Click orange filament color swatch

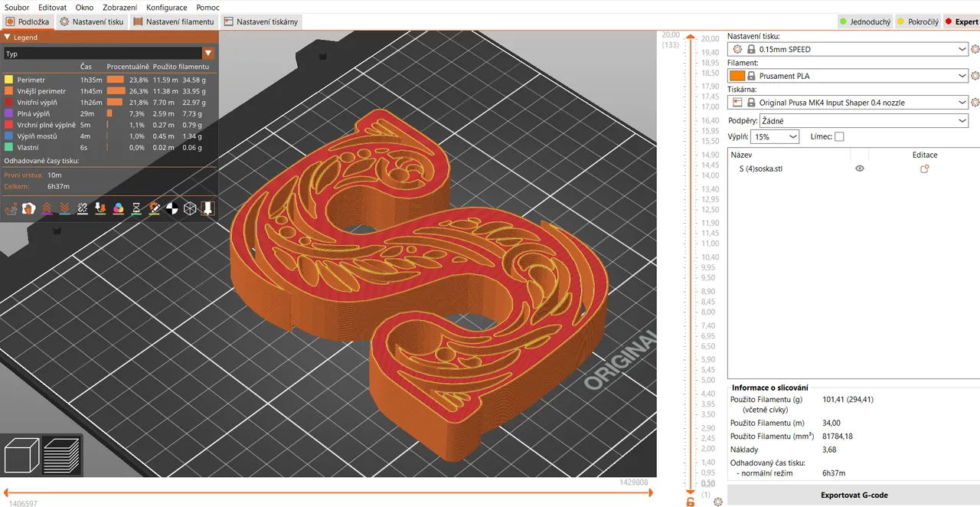(737, 76)
